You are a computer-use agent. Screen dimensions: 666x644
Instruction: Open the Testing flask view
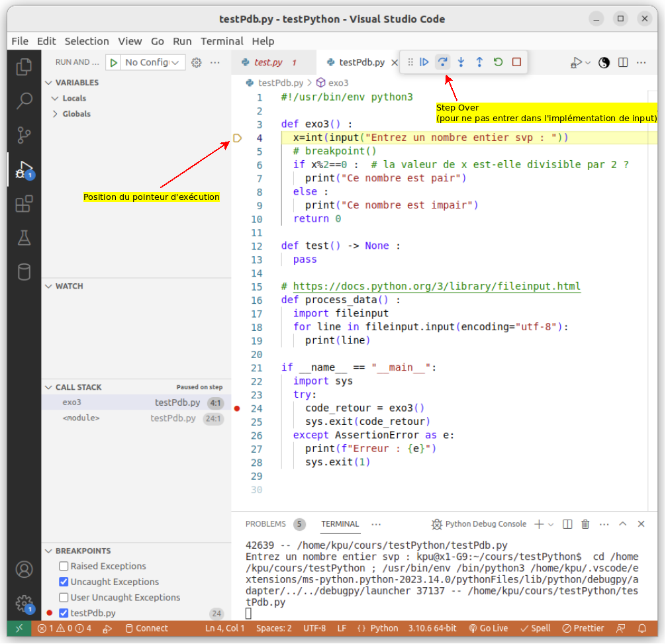tap(24, 238)
